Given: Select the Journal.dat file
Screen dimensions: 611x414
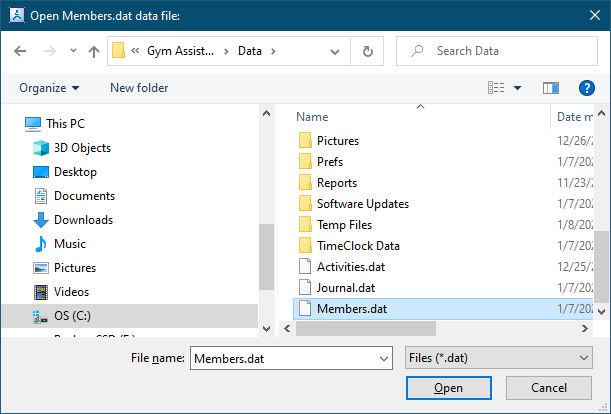Looking at the screenshot, I should click(346, 288).
